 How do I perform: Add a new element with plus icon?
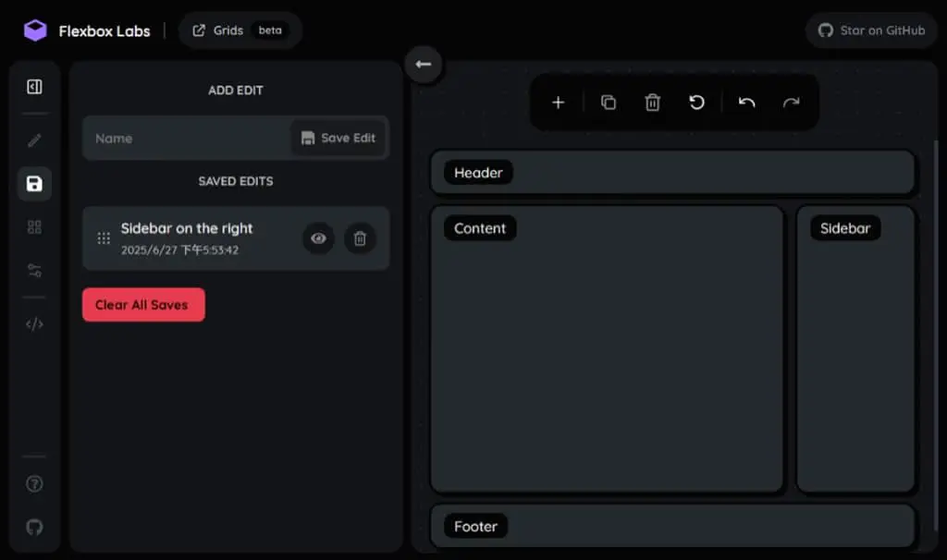coord(558,103)
